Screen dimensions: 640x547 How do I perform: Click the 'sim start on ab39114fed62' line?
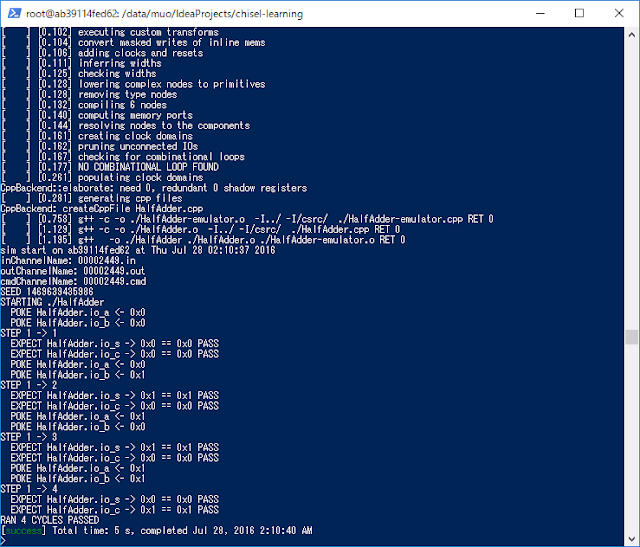[x=138, y=250]
